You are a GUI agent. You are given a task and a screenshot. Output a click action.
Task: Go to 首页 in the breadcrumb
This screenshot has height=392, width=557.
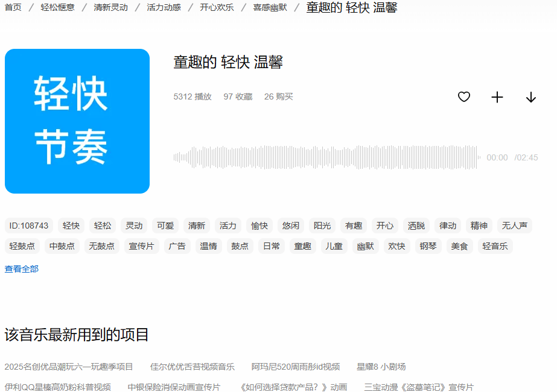pos(13,7)
